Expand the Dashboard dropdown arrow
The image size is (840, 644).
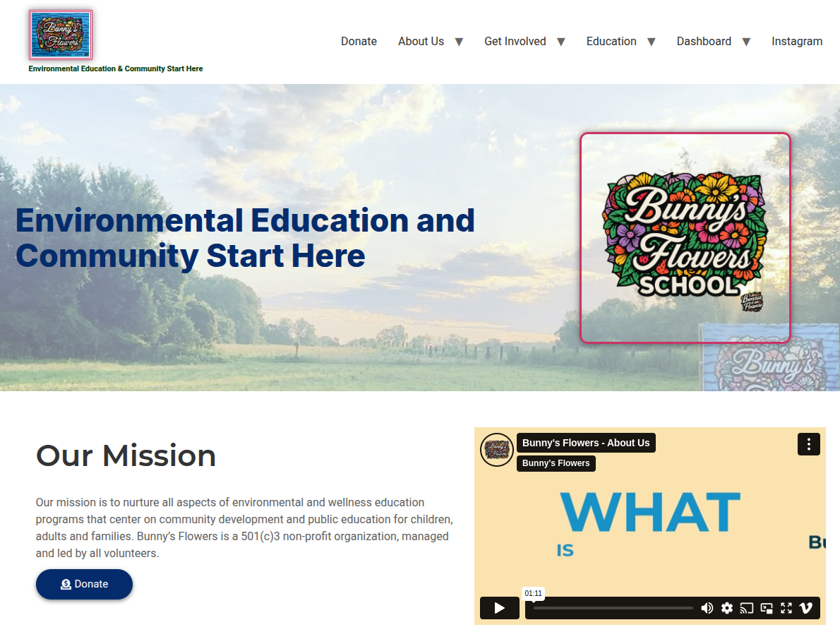point(746,42)
